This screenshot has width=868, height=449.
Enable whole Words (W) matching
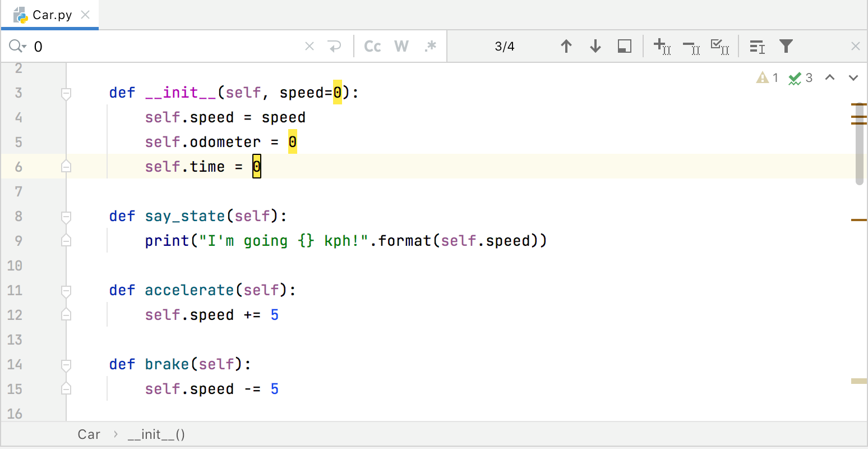pyautogui.click(x=401, y=46)
